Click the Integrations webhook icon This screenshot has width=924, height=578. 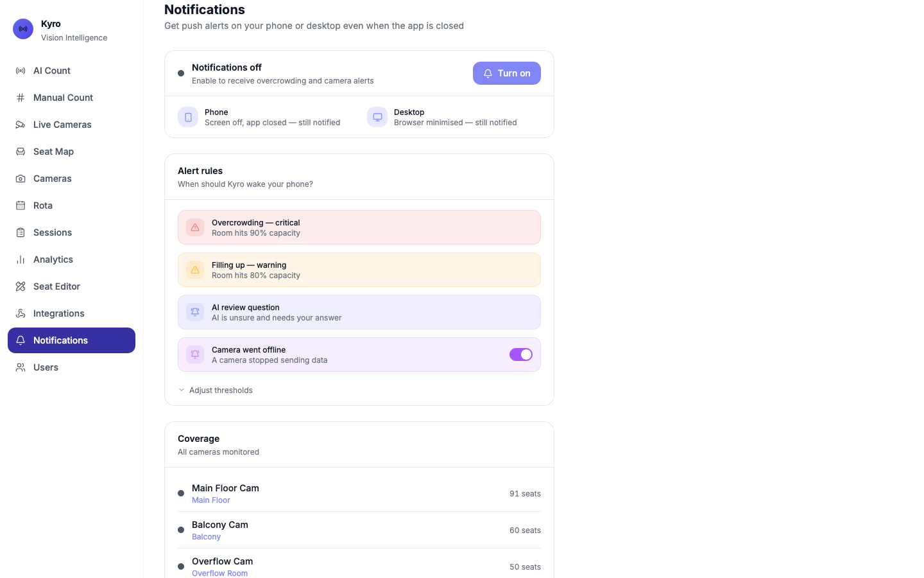21,313
